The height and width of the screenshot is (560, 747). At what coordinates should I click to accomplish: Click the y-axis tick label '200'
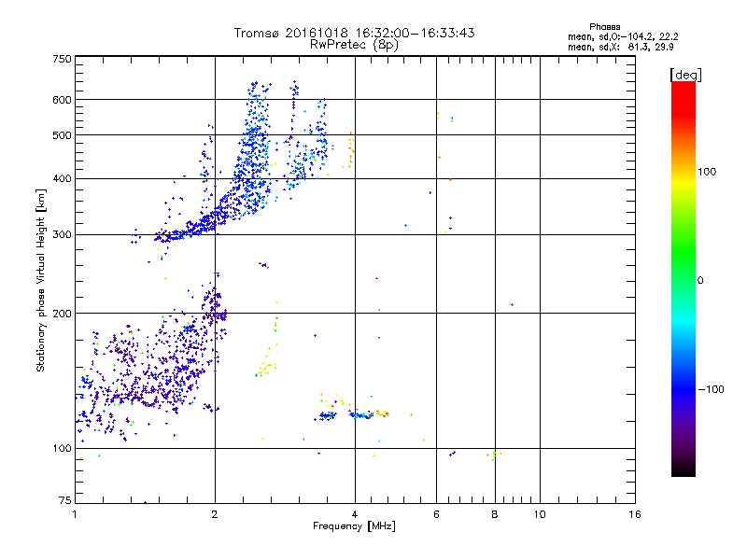tap(62, 314)
